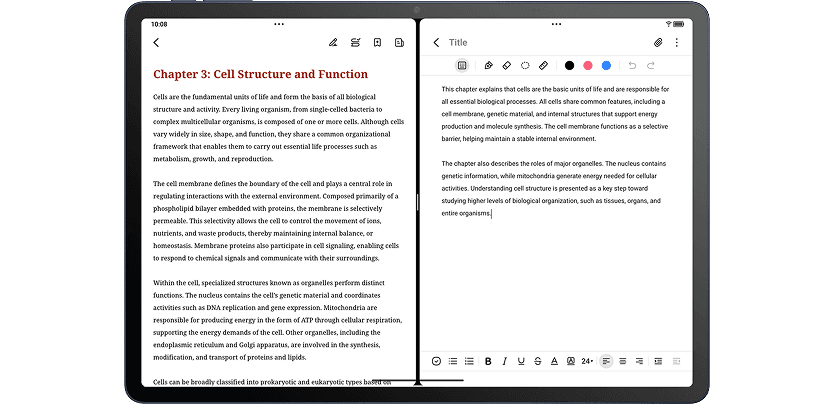Center align the text

[623, 361]
